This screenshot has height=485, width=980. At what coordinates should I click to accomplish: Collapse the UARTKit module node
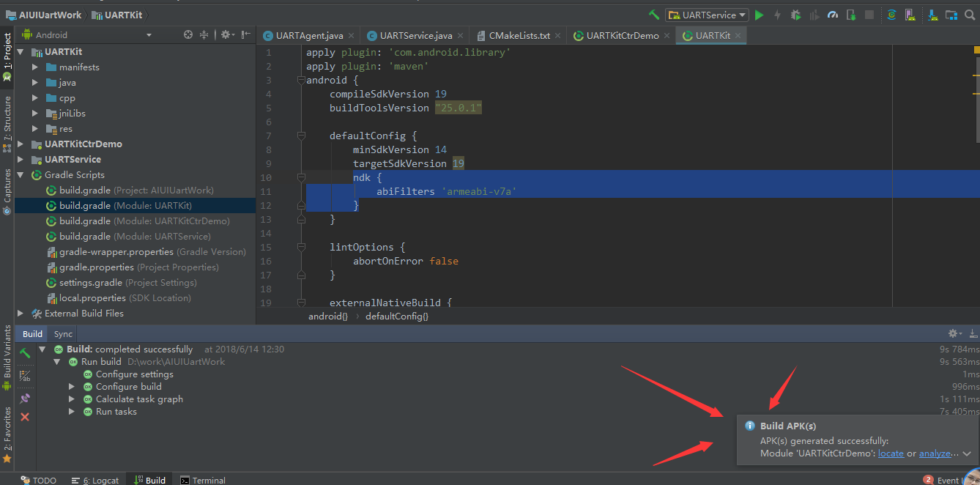point(21,52)
